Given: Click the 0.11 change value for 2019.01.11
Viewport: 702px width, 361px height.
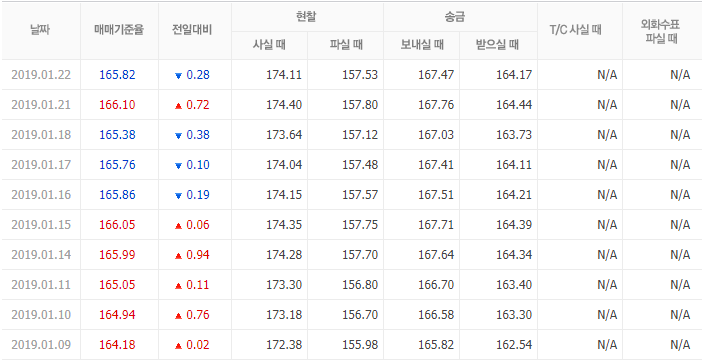Looking at the screenshot, I should tap(198, 285).
